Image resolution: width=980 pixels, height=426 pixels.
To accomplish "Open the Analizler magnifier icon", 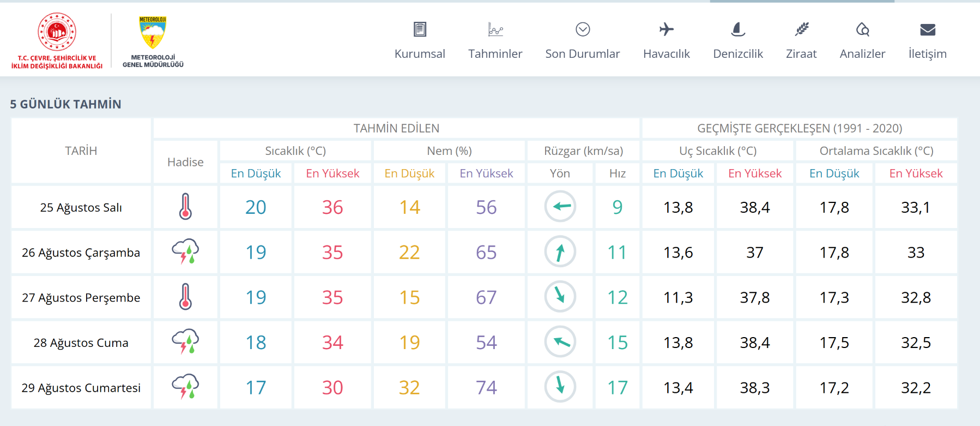I will [862, 29].
